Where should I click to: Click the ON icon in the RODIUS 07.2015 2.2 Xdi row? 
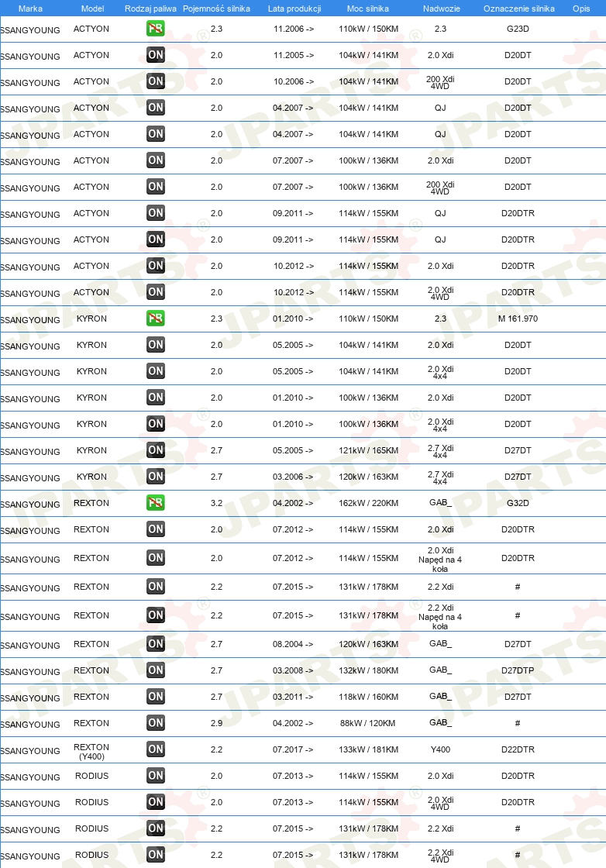[156, 828]
